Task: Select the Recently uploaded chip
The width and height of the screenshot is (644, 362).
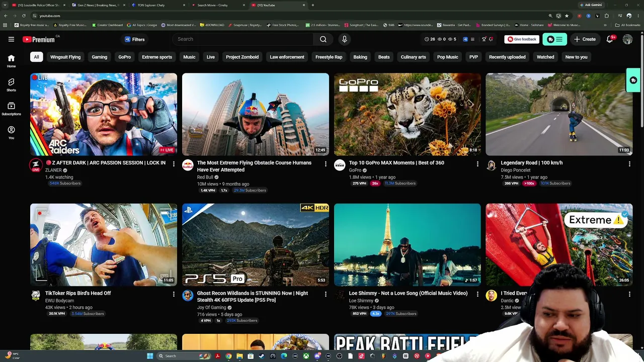Action: coord(507,57)
